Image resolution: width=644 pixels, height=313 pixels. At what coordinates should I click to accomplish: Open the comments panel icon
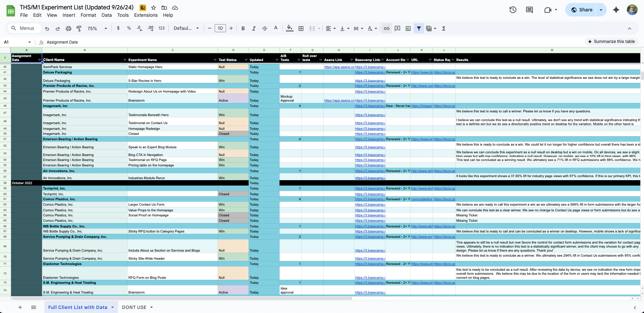tap(529, 10)
